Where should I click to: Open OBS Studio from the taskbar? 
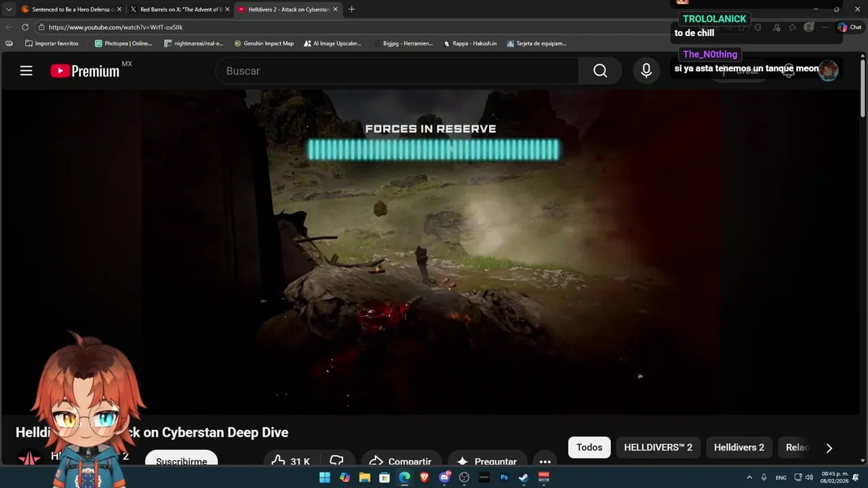click(464, 477)
